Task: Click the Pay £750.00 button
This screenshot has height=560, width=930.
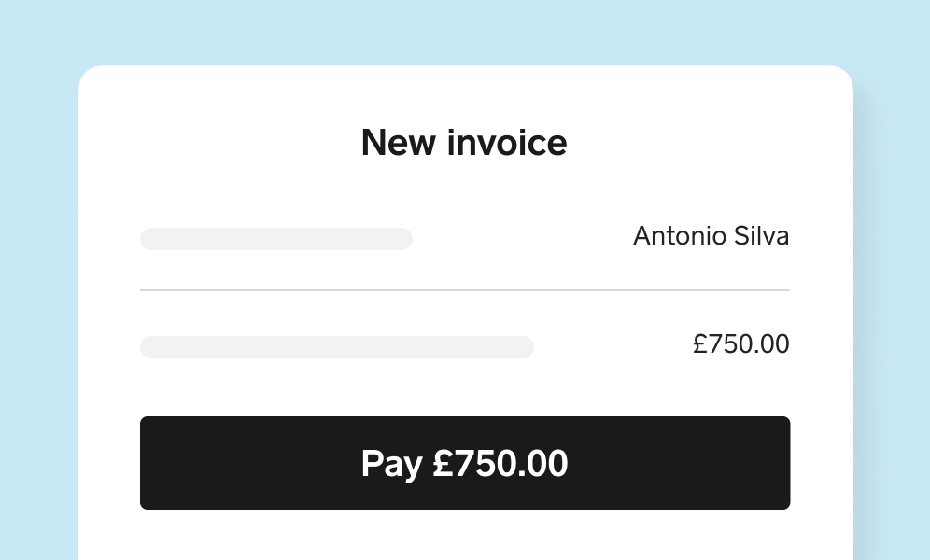Action: (465, 463)
